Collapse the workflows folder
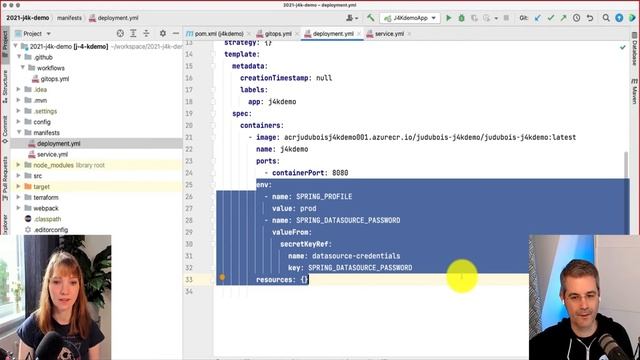The height and width of the screenshot is (360, 640). [x=23, y=68]
